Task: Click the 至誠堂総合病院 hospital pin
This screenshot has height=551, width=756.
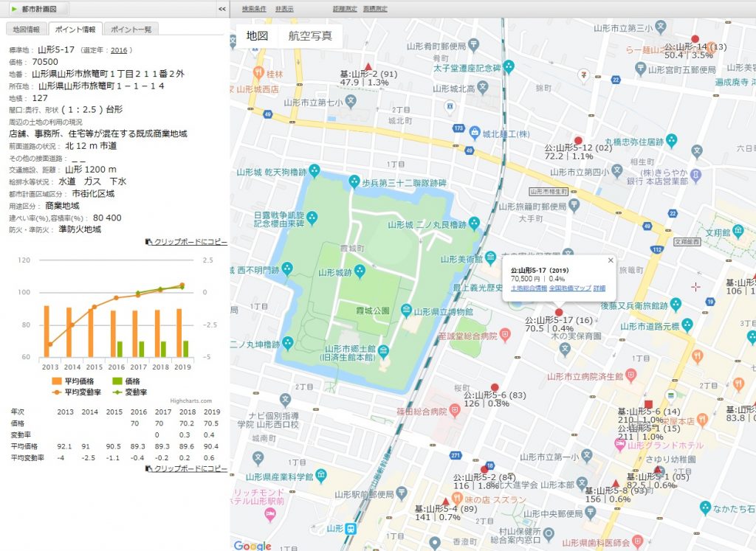Action: (505, 335)
